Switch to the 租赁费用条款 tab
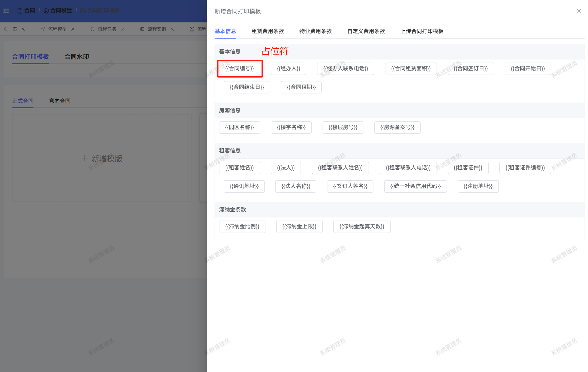588x372 pixels. tap(267, 31)
